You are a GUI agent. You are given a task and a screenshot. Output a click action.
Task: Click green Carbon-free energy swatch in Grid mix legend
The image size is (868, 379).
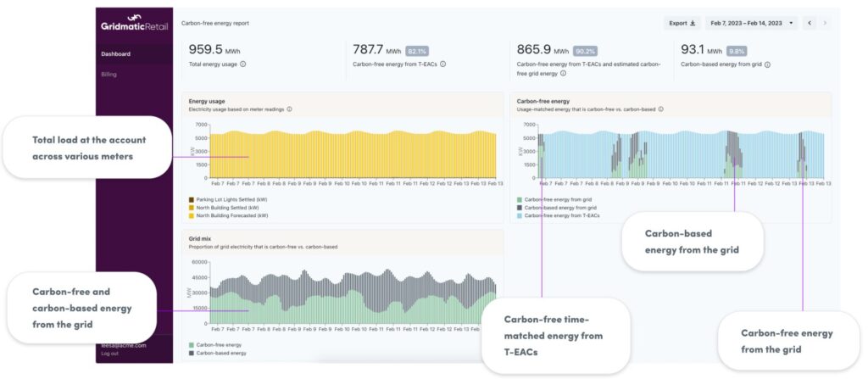[x=192, y=346]
